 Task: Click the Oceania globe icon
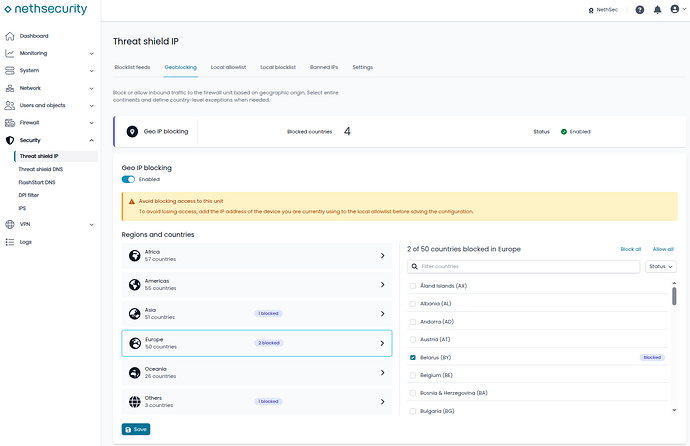coord(135,373)
